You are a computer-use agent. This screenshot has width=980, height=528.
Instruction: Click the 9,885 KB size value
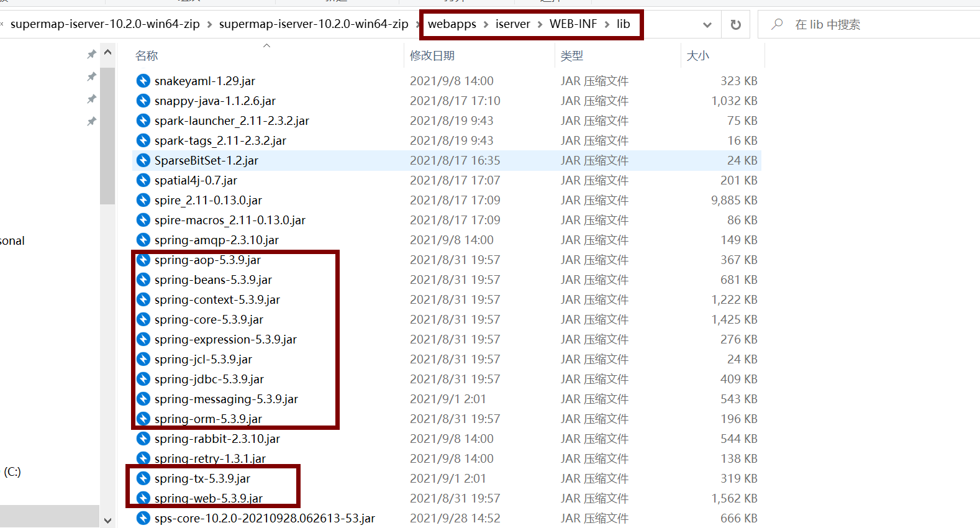pyautogui.click(x=734, y=200)
